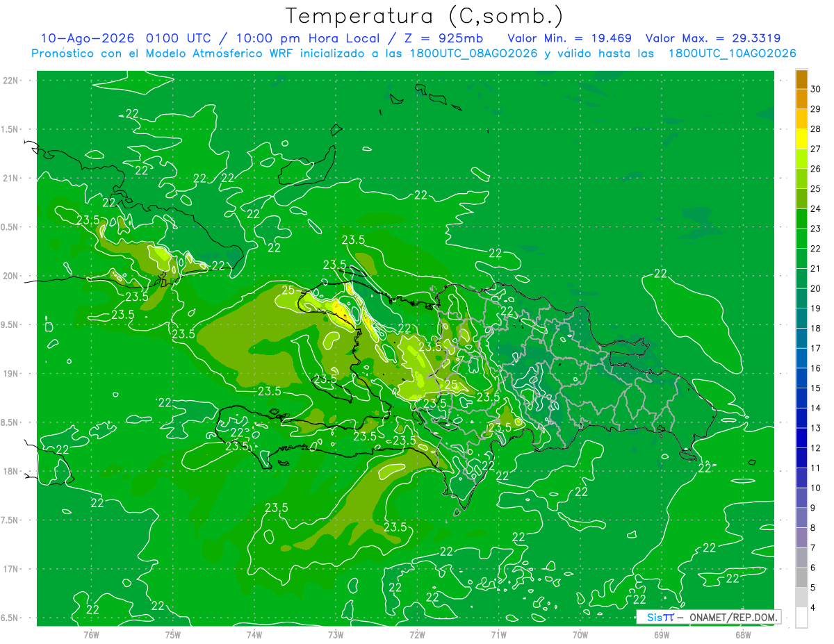Click the "22N" latitude label

point(12,81)
